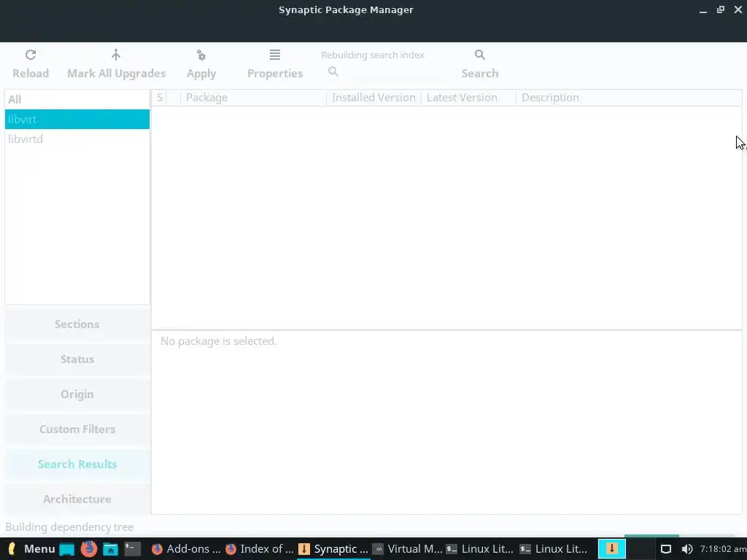Select the libvirtd search entry
Screen dimensions: 747x560
(x=77, y=139)
